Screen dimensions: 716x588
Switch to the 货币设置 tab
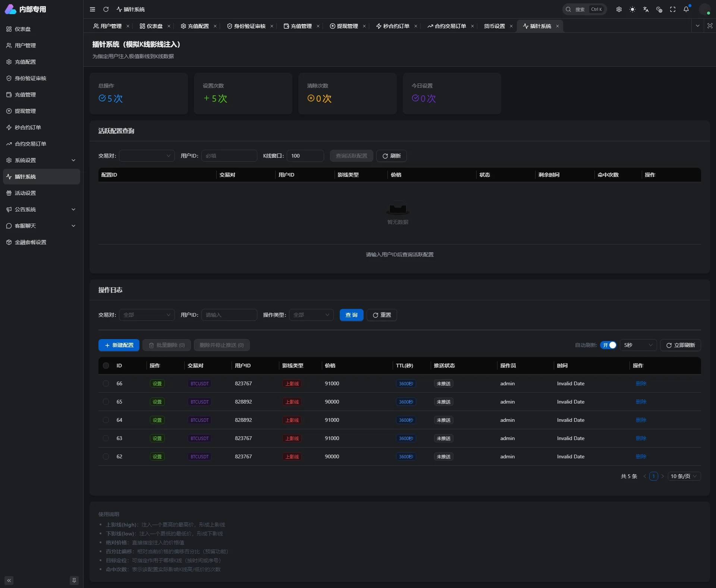point(494,26)
